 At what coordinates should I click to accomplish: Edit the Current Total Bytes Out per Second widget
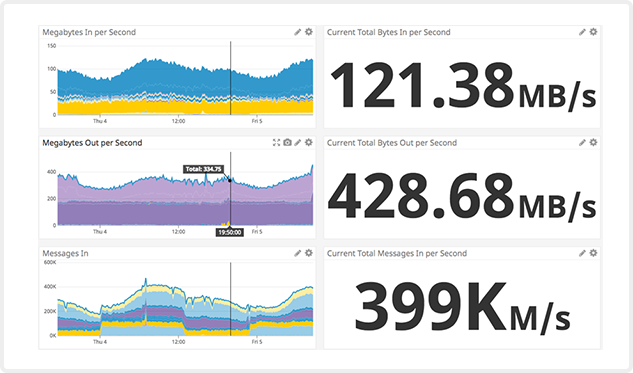click(582, 142)
